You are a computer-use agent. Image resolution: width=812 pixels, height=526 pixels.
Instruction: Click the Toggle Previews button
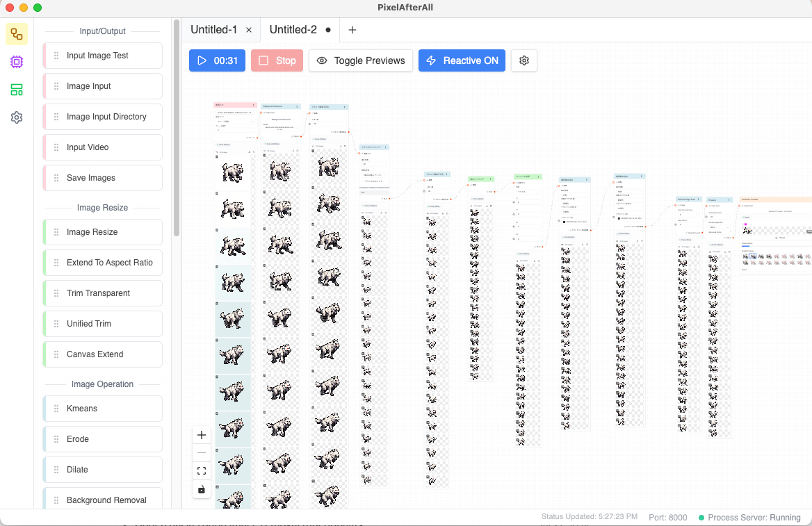point(361,60)
